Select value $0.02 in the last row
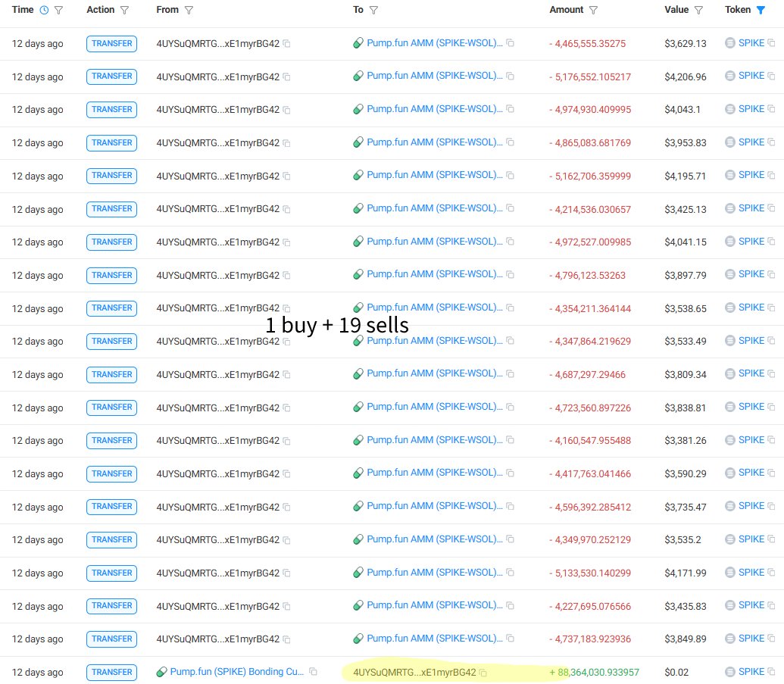The height and width of the screenshot is (684, 784). pos(676,673)
